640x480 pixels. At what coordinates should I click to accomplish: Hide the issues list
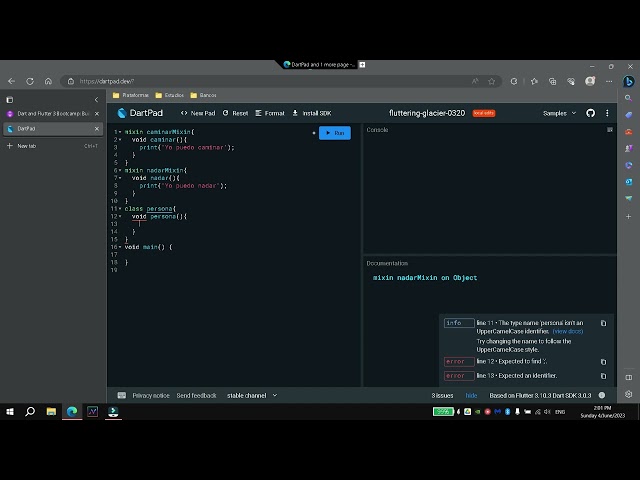[471, 395]
